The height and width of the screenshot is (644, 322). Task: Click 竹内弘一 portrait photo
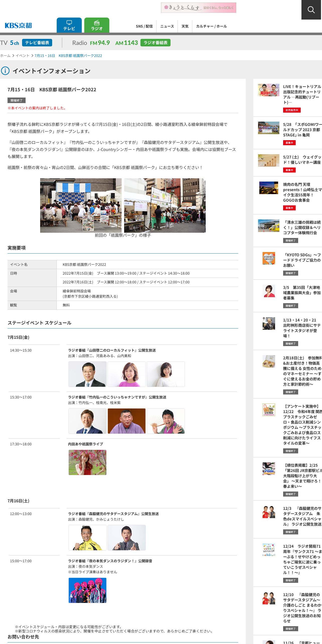tap(88, 421)
